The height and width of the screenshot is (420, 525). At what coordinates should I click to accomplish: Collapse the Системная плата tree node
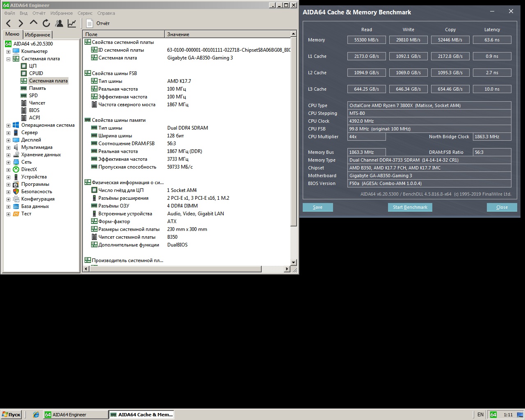click(8, 59)
